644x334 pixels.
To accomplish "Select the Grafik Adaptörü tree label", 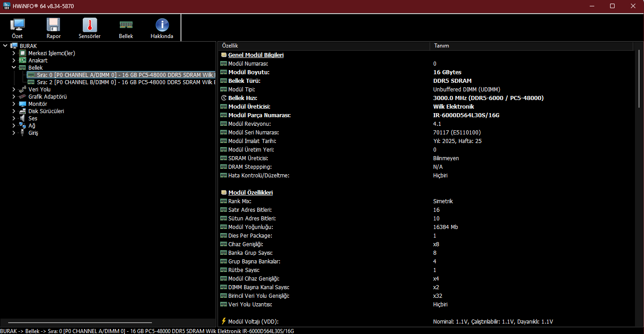I will [47, 96].
